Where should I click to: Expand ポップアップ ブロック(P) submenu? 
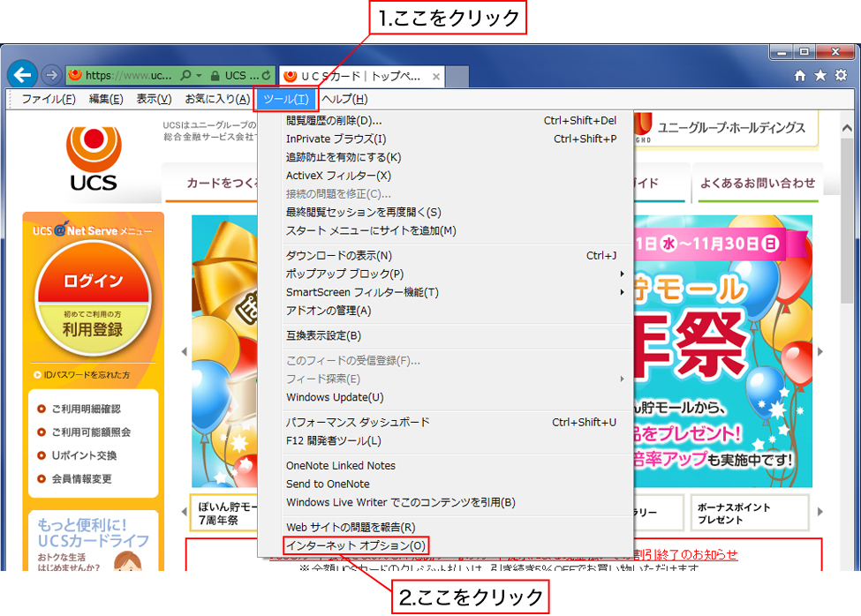tap(446, 274)
